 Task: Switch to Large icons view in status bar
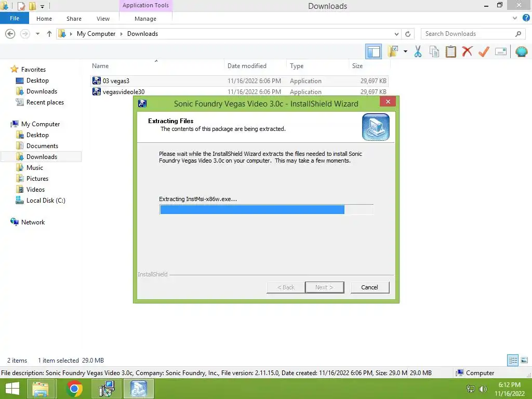(524, 360)
